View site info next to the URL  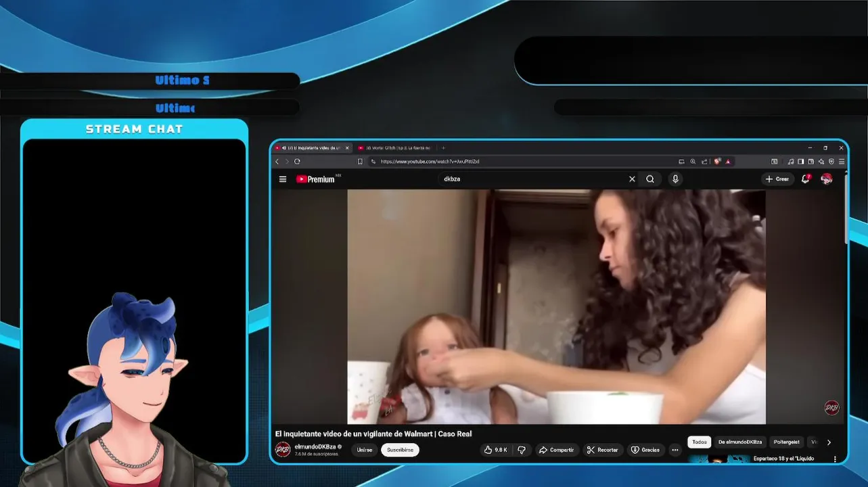pos(373,162)
